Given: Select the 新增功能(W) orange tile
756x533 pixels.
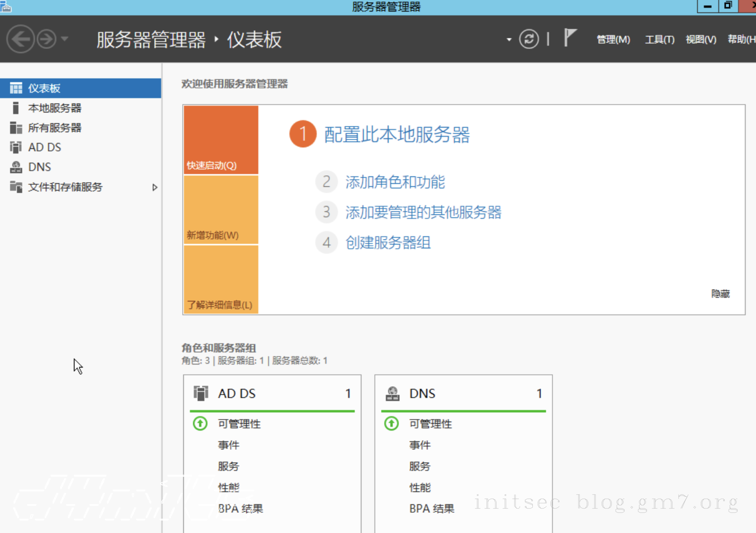Looking at the screenshot, I should point(221,210).
